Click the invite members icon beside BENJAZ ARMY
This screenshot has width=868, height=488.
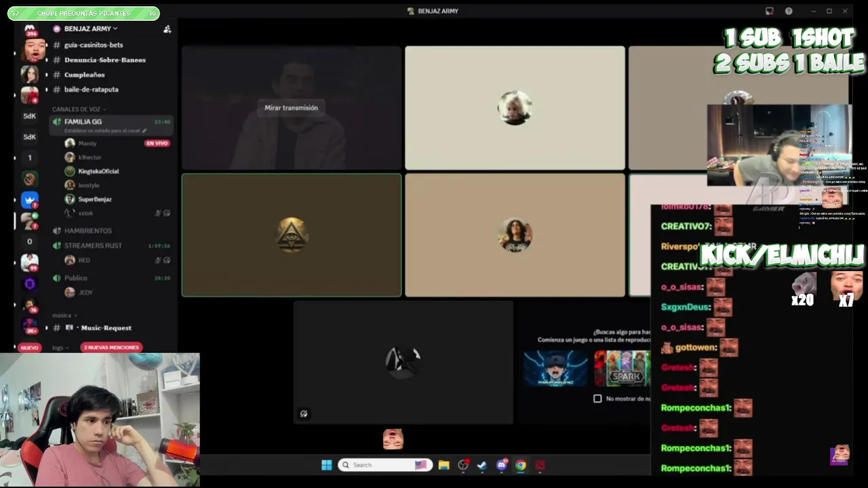[x=167, y=29]
